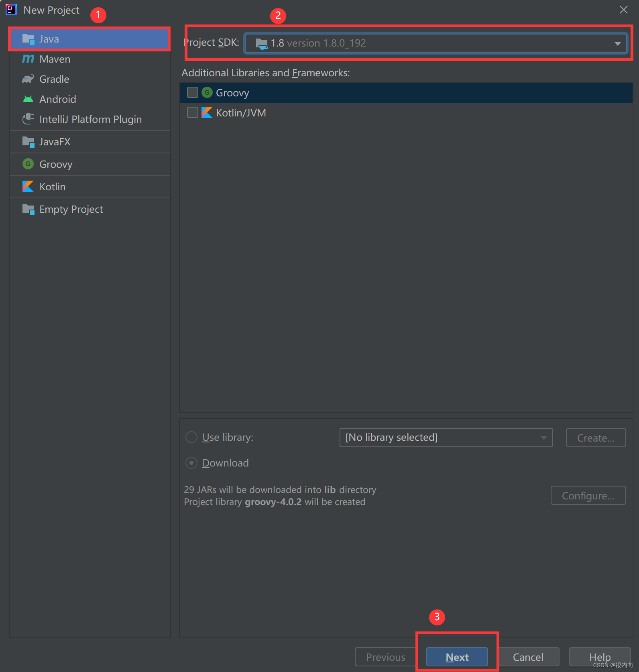Choose Maven project type label

(55, 59)
